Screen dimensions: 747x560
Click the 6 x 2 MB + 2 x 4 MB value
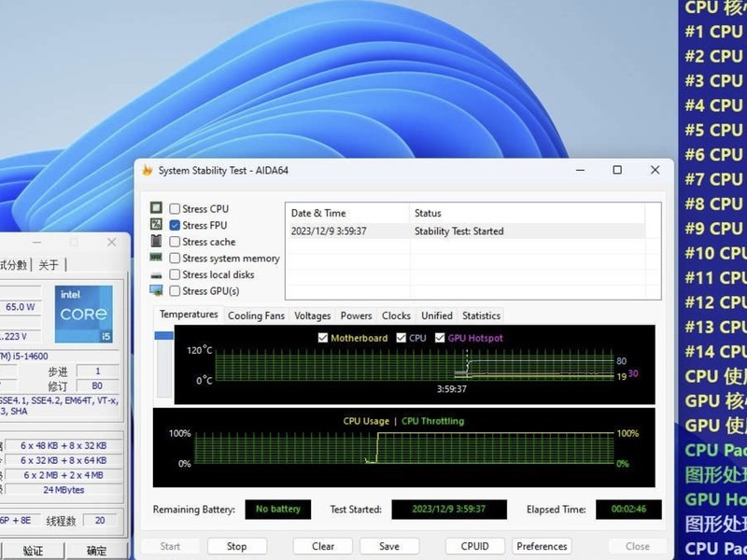pos(63,475)
